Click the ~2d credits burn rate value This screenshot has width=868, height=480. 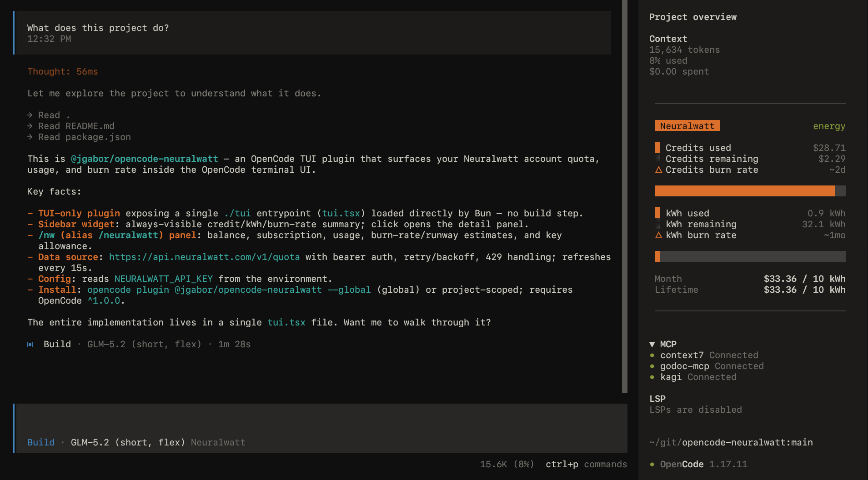click(837, 170)
